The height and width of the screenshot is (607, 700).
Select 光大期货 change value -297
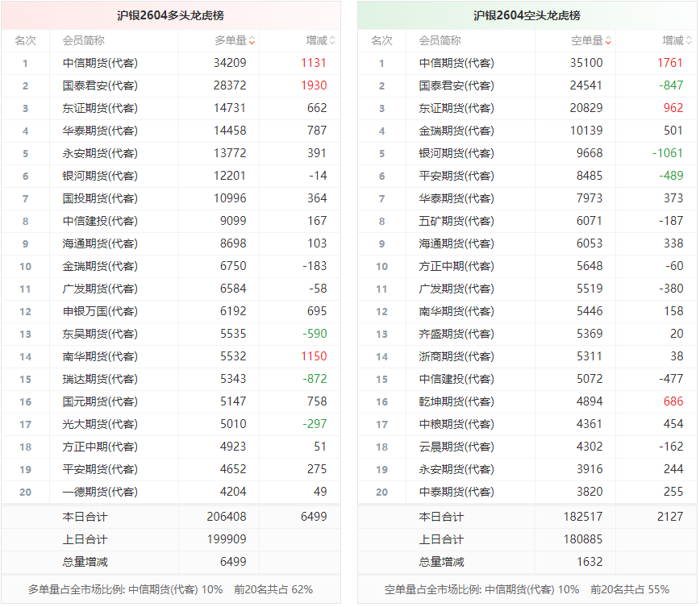click(315, 423)
